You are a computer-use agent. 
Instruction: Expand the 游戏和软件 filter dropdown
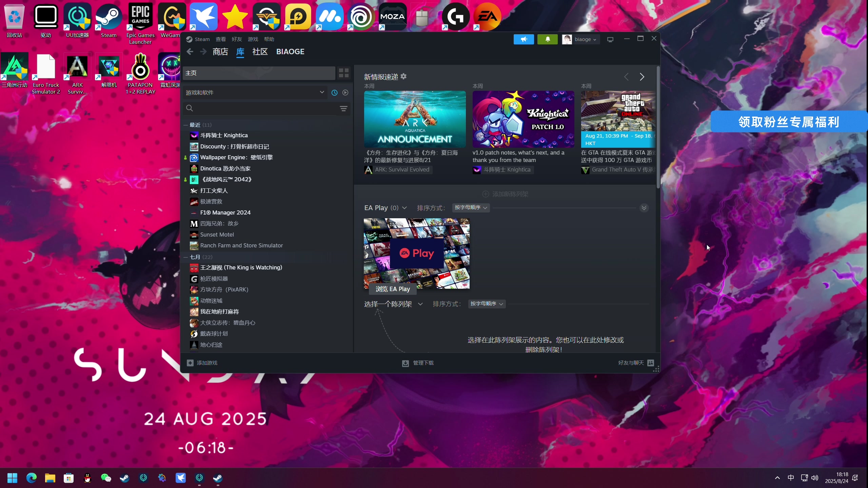[x=255, y=93]
